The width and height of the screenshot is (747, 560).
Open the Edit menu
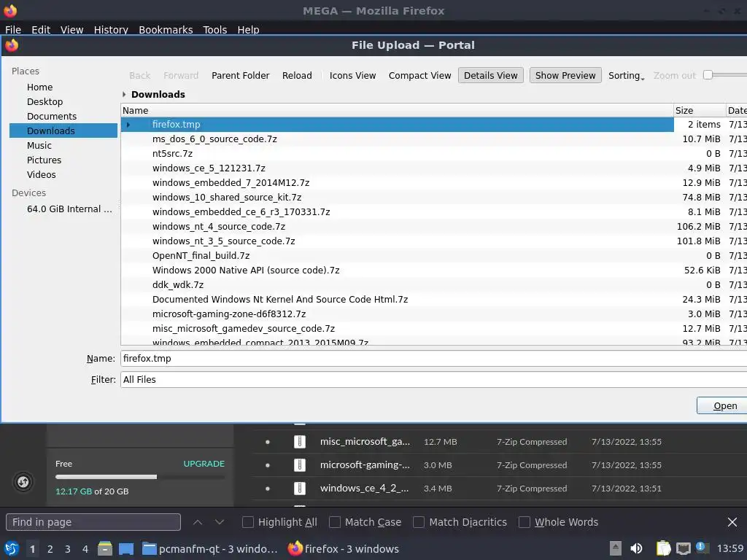coord(41,29)
